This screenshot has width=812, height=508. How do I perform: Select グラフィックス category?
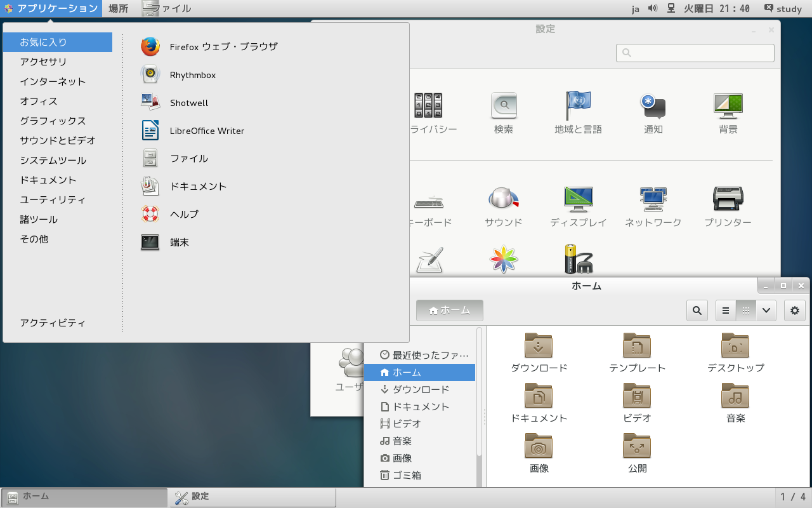click(58, 121)
